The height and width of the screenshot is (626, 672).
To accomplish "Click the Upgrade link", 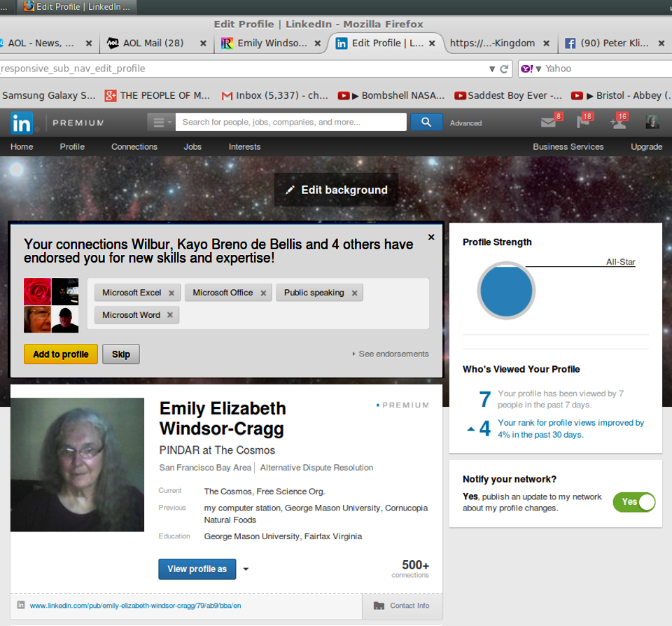I will [646, 147].
